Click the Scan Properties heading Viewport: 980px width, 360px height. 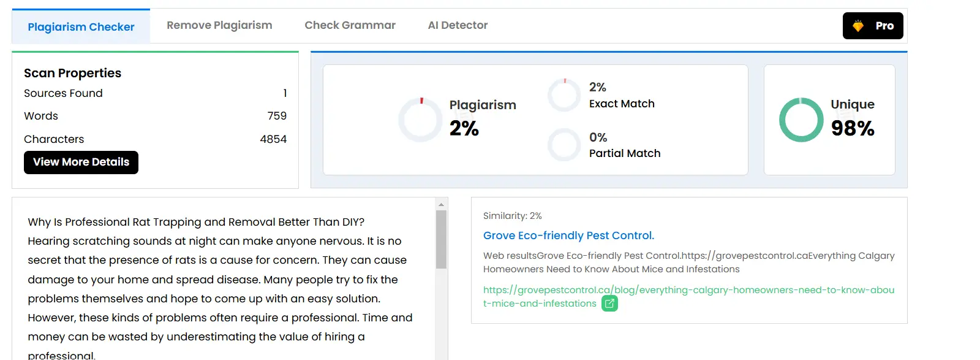pyautogui.click(x=72, y=73)
